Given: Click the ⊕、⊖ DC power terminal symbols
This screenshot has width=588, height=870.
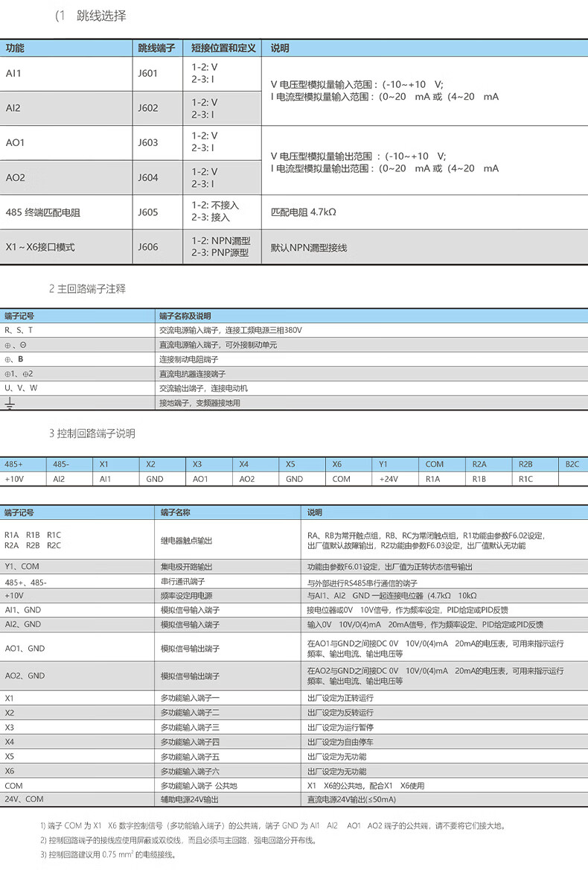Looking at the screenshot, I should click(16, 345).
